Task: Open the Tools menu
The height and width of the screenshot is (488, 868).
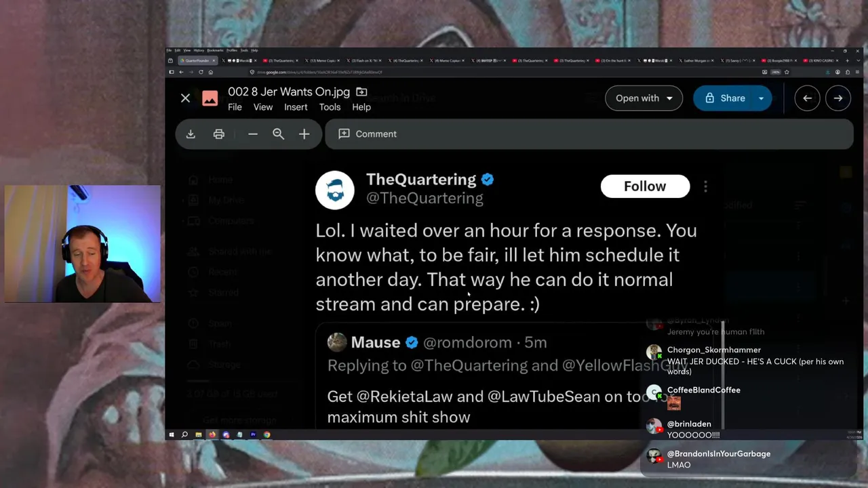Action: click(x=330, y=107)
